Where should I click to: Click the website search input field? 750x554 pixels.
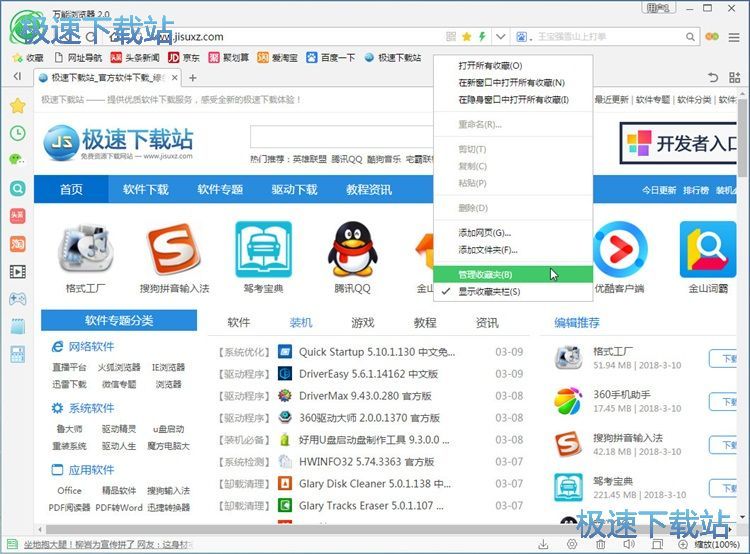(342, 138)
